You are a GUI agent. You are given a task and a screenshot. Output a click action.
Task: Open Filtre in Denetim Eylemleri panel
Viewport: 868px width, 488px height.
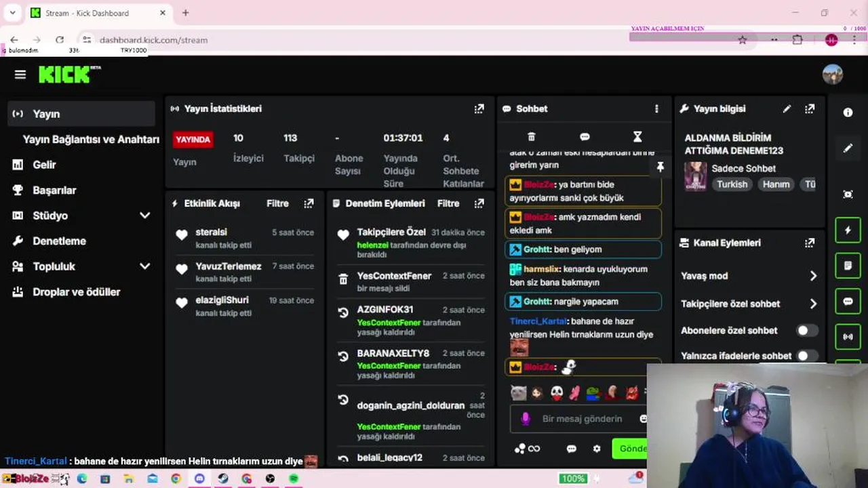448,203
